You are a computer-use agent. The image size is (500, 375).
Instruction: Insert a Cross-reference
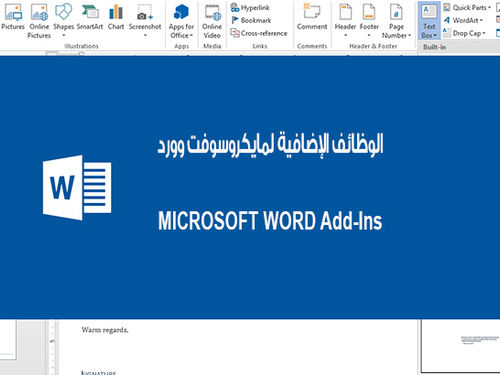[259, 33]
